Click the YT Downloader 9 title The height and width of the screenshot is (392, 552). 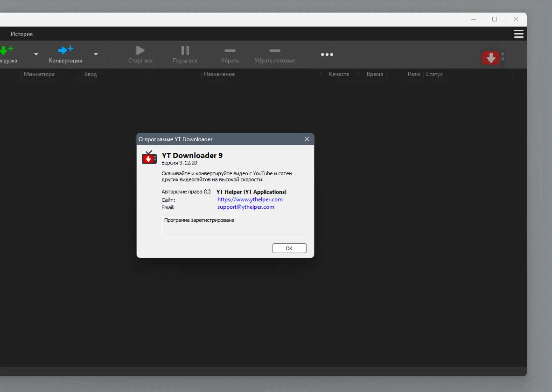point(192,155)
